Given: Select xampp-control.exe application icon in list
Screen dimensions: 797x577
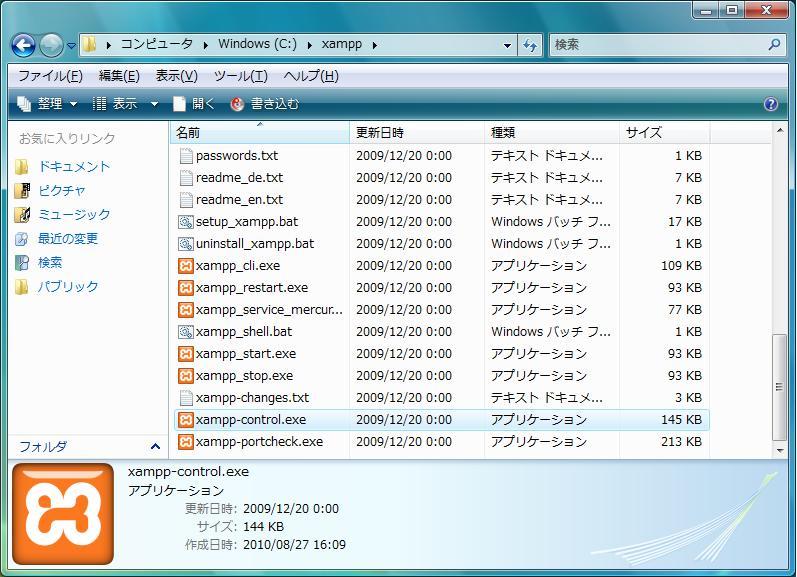Looking at the screenshot, I should [x=186, y=420].
